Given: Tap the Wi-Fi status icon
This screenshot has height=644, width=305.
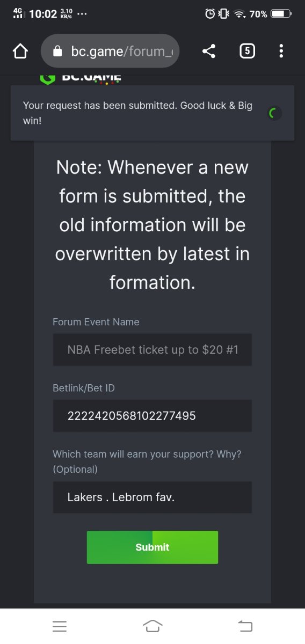Looking at the screenshot, I should [x=240, y=14].
